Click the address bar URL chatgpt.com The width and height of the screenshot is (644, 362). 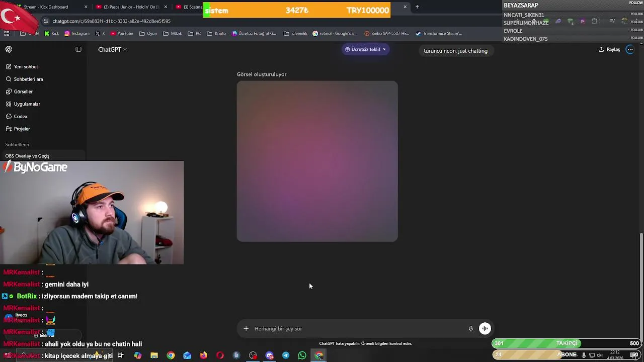pos(111,21)
